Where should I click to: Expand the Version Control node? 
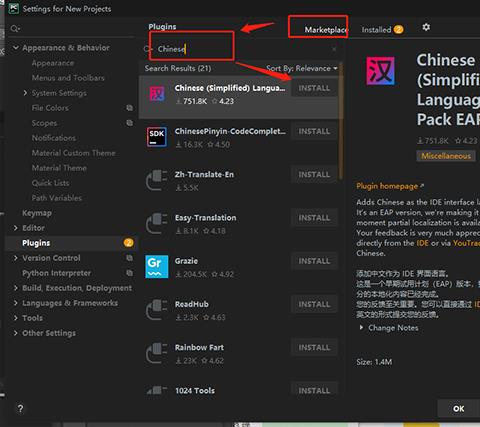15,258
